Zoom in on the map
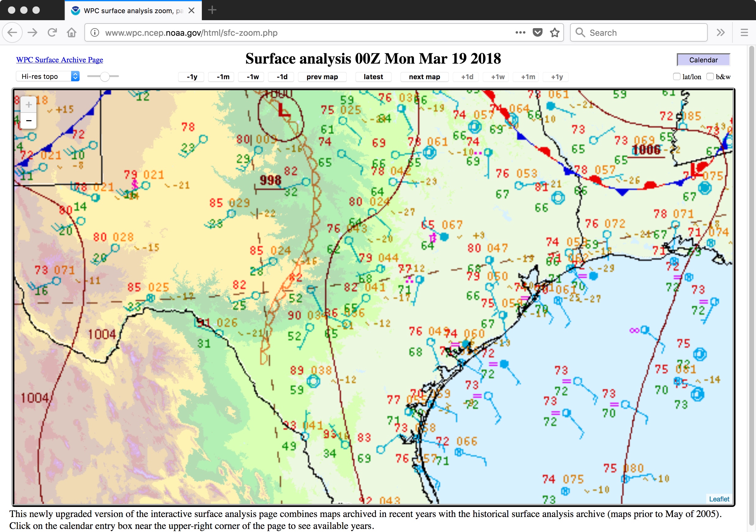756x532 pixels. click(29, 105)
